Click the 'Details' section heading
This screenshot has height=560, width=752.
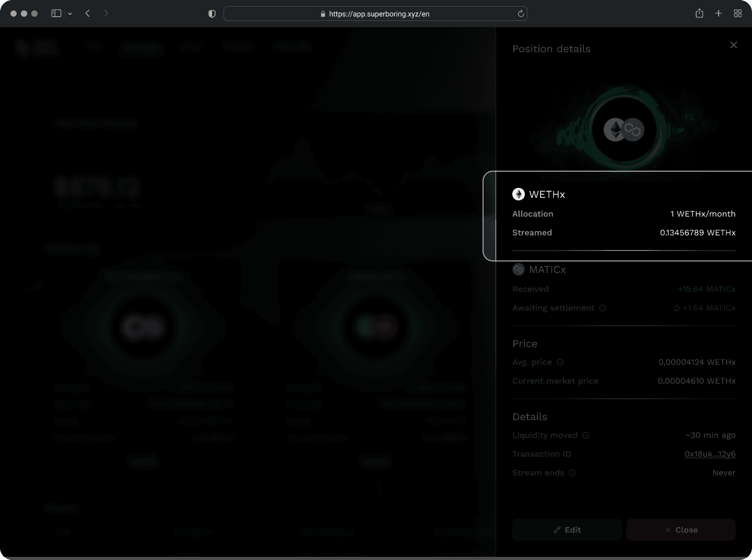click(x=530, y=416)
